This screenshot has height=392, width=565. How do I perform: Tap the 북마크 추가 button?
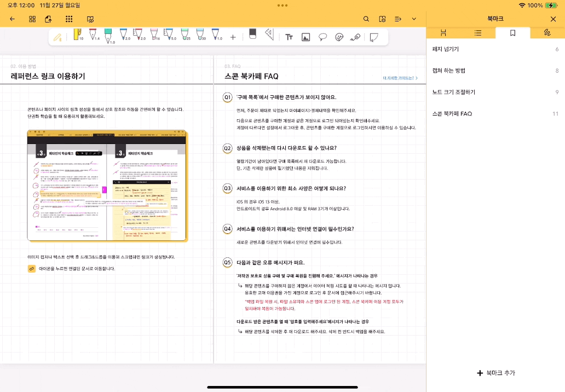click(x=496, y=373)
